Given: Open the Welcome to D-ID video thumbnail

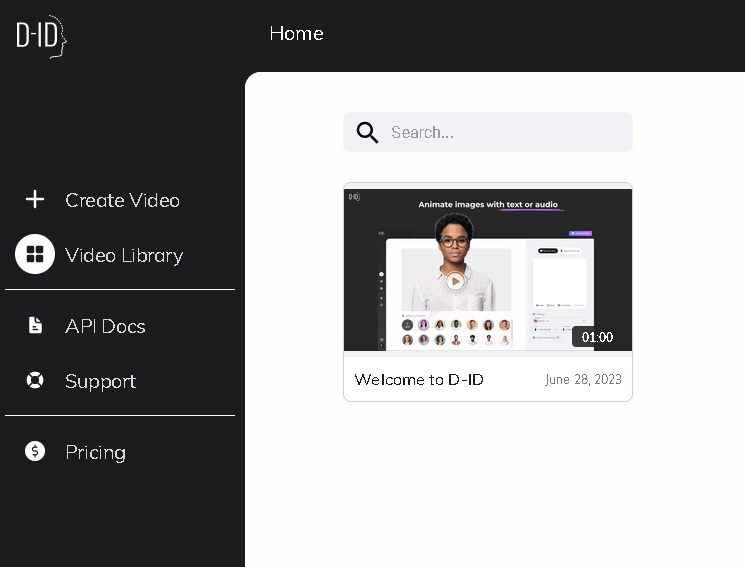Looking at the screenshot, I should tap(488, 269).
